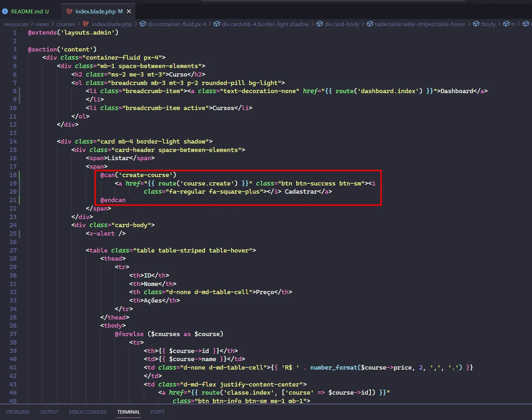
Task: Select the PORTS panel tab
Action: pyautogui.click(x=157, y=412)
